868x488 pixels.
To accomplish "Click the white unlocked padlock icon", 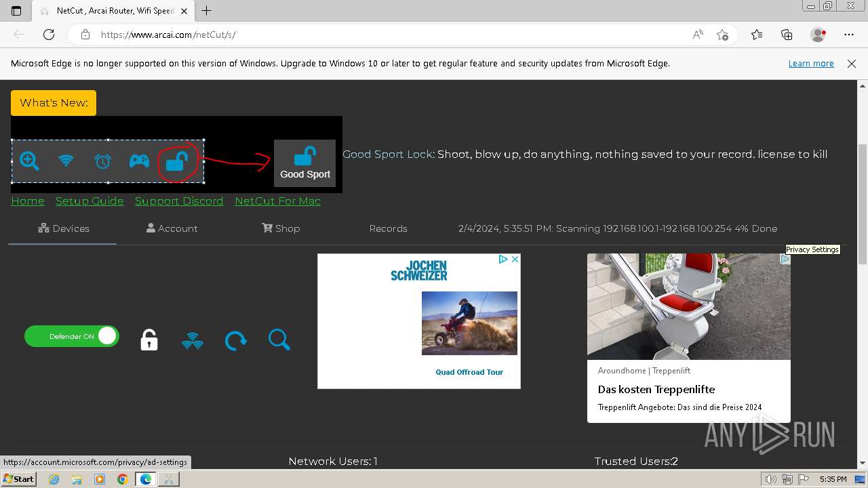I will (149, 340).
